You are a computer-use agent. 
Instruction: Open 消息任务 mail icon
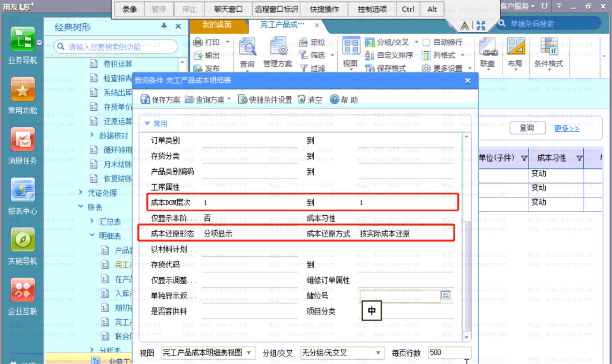coord(22,139)
